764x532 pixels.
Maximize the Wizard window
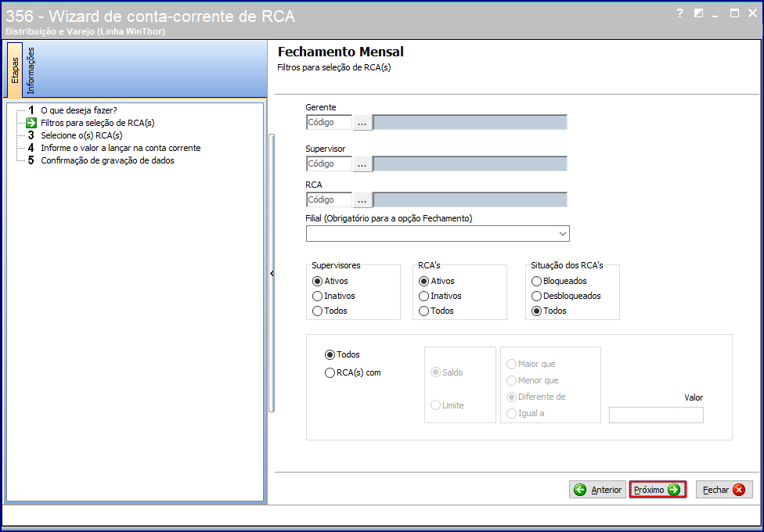tap(734, 13)
